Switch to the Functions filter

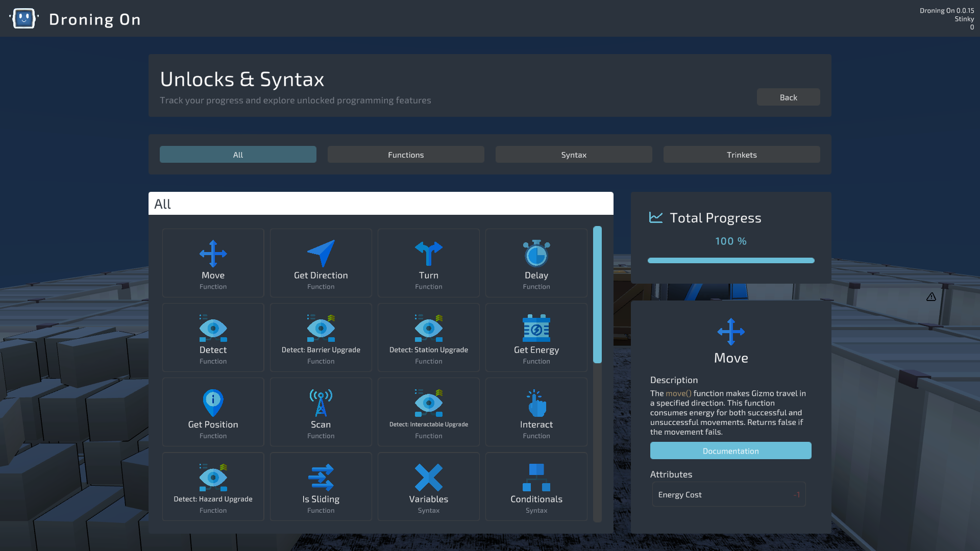point(405,154)
